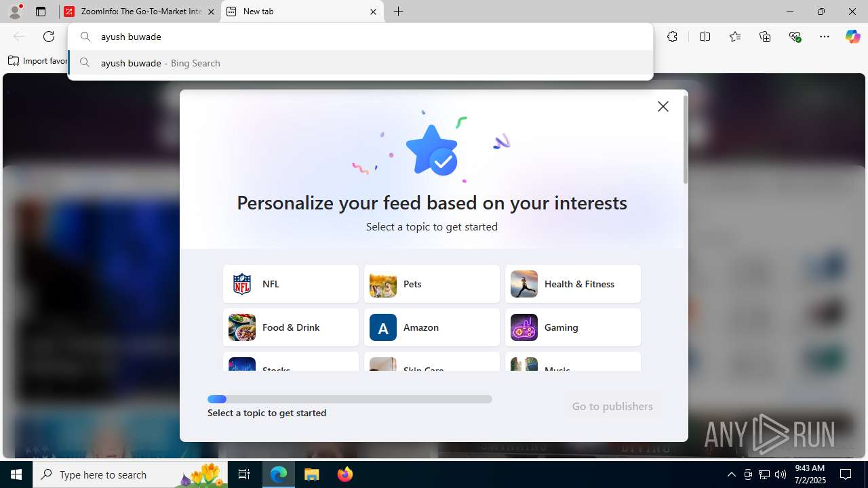Click the dialog vertical scrollbar

(686, 140)
